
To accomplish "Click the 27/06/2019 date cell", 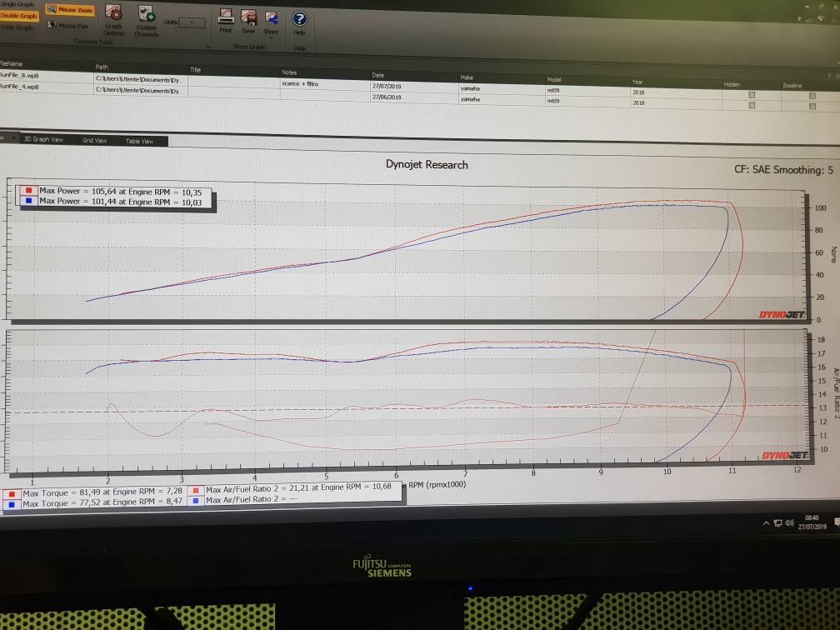I will coord(387,97).
